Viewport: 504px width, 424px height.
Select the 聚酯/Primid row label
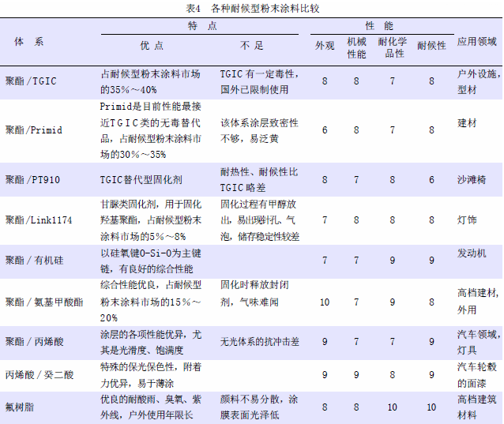point(34,129)
